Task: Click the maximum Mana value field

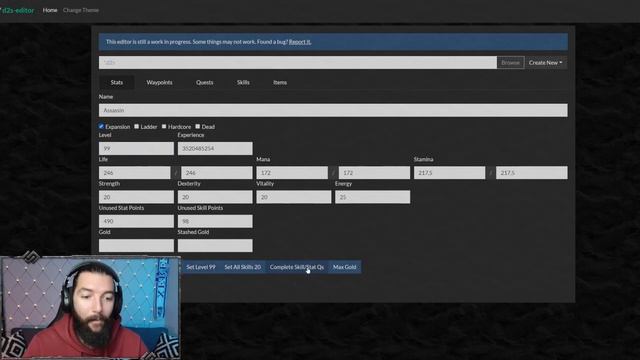Action: click(x=374, y=173)
